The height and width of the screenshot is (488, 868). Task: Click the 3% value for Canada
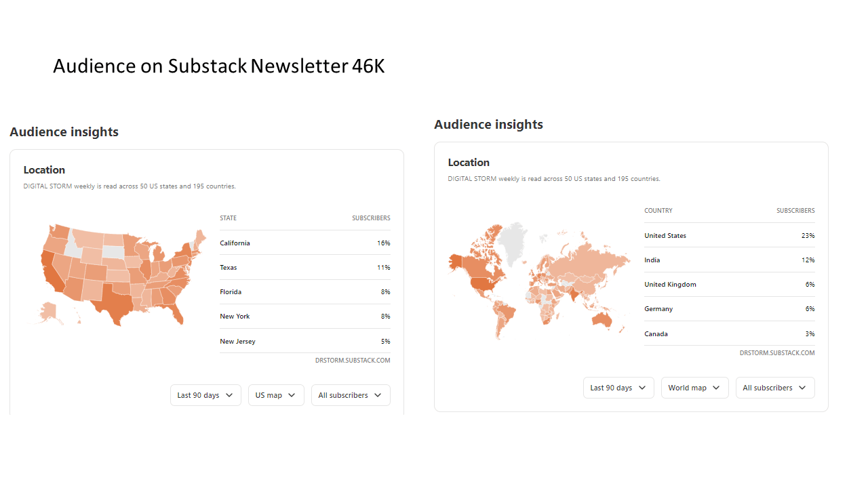(810, 334)
